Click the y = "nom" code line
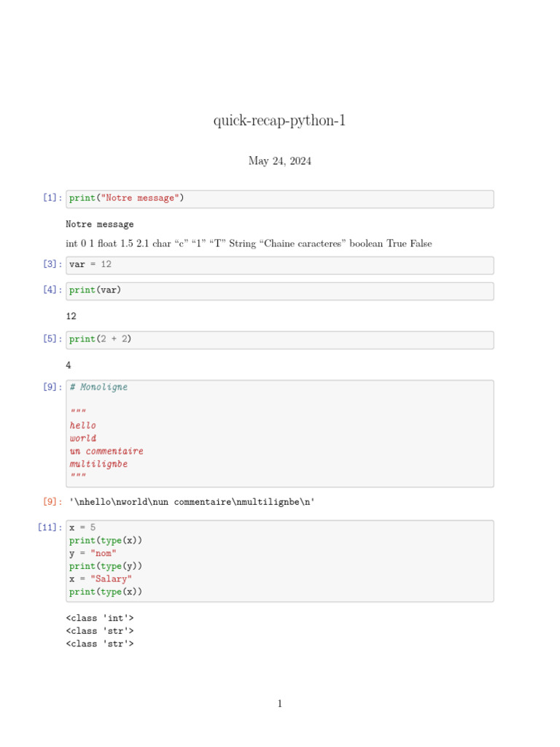 93,553
